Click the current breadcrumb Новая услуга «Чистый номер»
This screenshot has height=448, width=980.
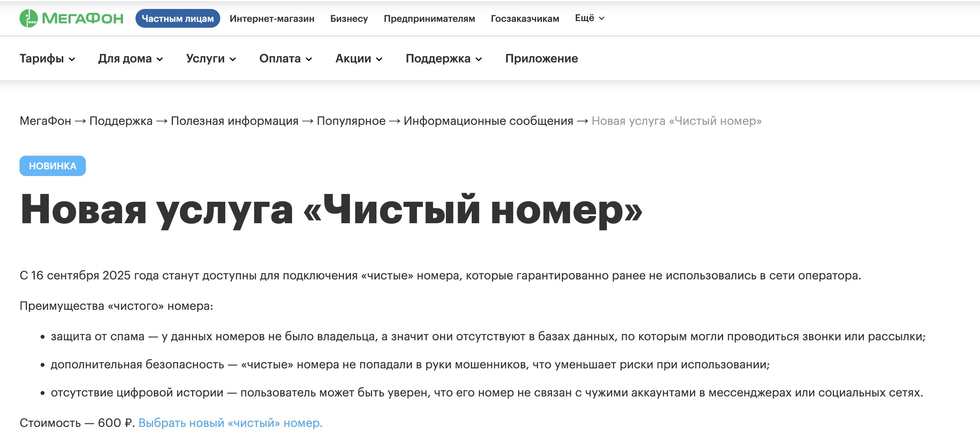677,121
